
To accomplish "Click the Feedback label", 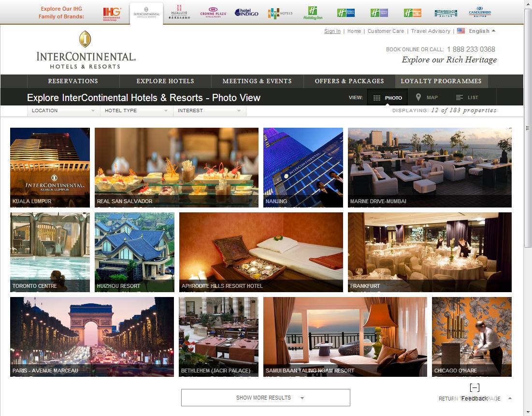I will (474, 398).
